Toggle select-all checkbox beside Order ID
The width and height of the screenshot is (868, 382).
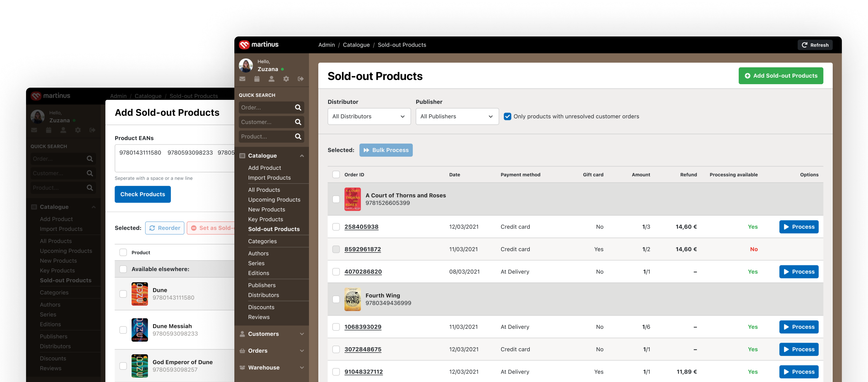[336, 174]
